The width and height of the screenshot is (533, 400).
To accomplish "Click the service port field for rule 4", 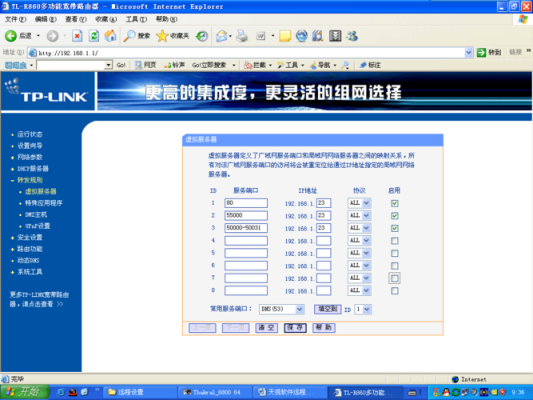I will pos(246,241).
